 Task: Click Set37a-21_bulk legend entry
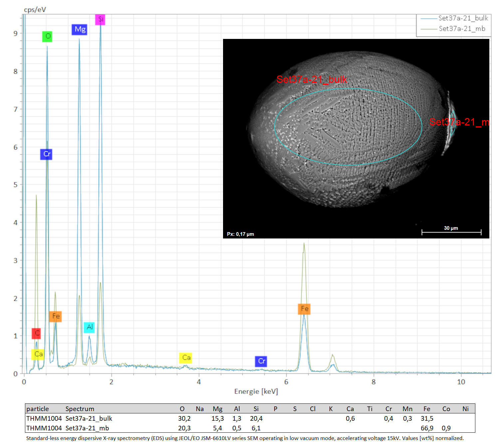454,18
